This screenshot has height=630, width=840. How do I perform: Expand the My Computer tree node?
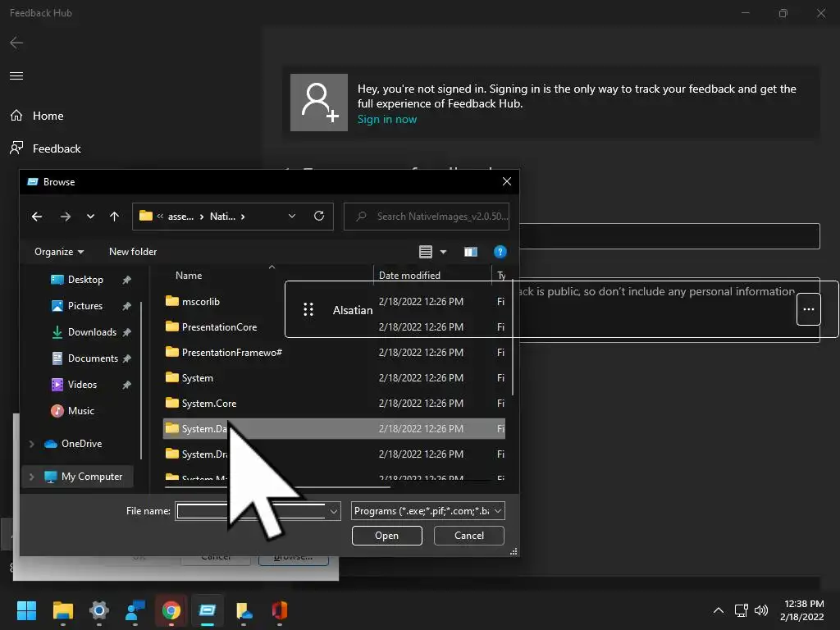tap(32, 477)
